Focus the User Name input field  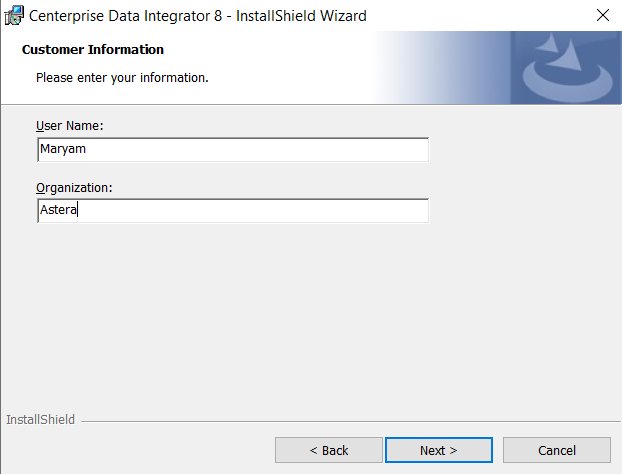click(231, 150)
